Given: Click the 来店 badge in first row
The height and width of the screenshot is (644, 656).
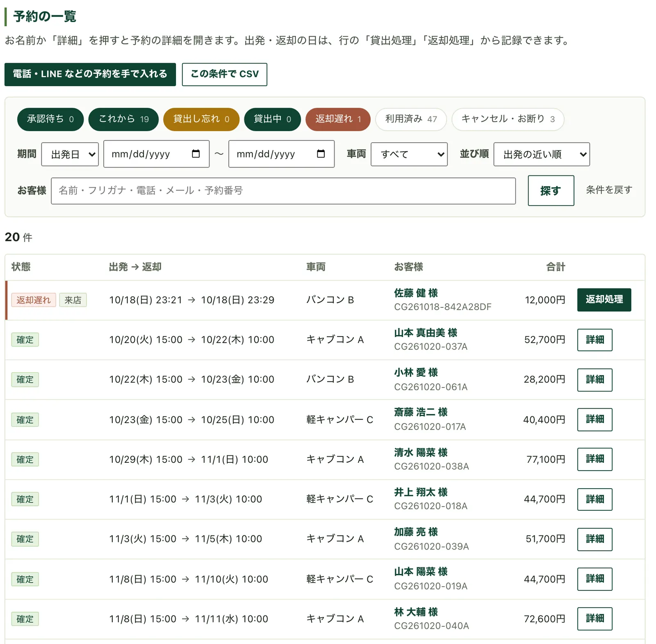Looking at the screenshot, I should (x=73, y=300).
